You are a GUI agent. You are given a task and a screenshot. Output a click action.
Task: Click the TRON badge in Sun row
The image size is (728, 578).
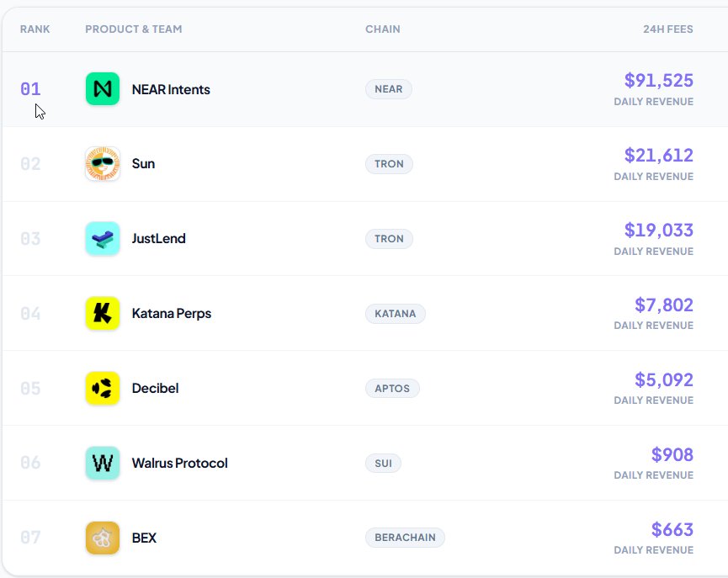point(389,164)
